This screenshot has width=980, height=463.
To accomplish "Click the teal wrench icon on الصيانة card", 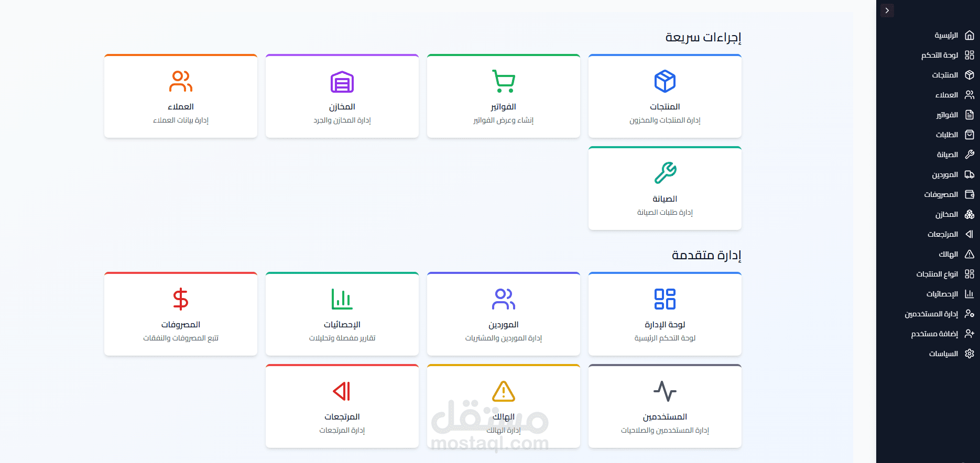I will [x=665, y=173].
